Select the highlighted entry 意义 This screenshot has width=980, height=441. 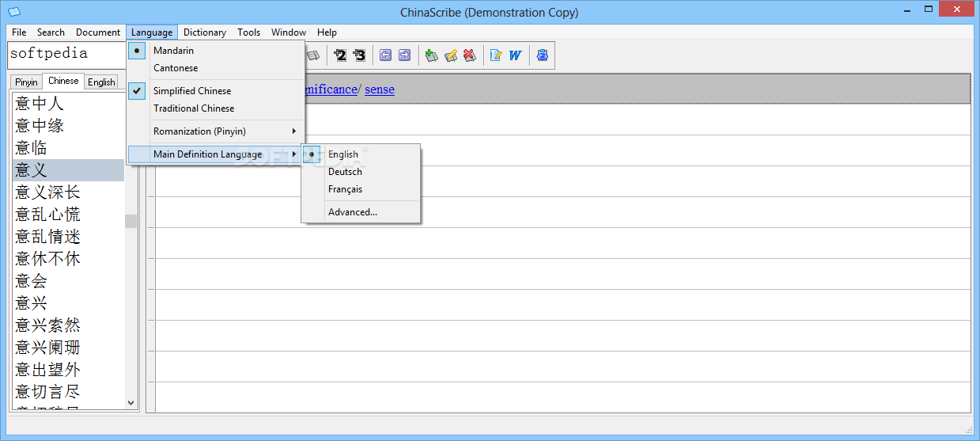tap(67, 170)
